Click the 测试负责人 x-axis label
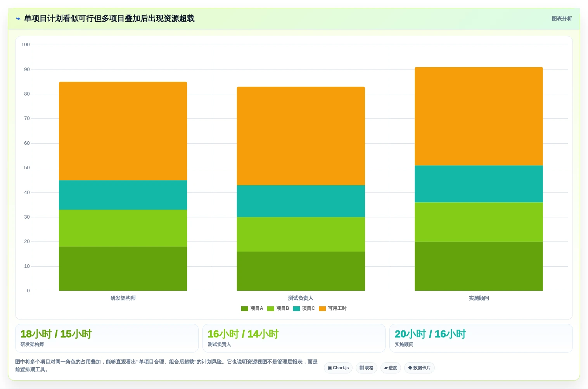Screen dimensions: 588x389 coord(301,298)
